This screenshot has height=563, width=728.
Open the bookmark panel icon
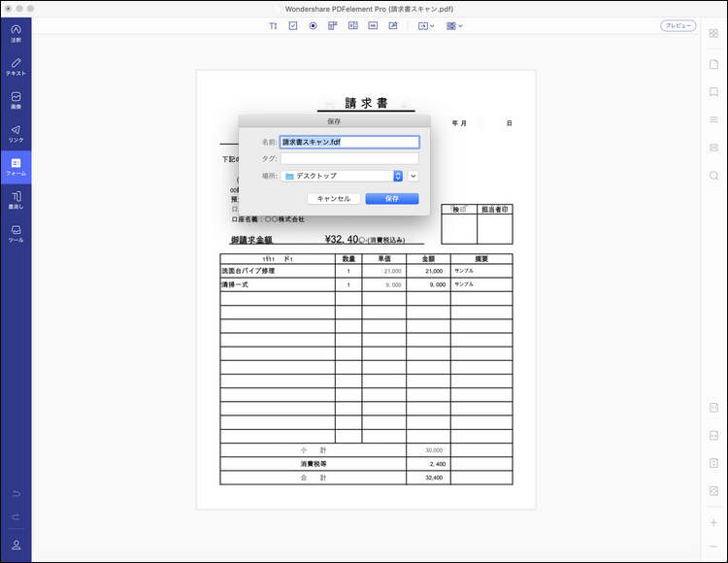713,92
